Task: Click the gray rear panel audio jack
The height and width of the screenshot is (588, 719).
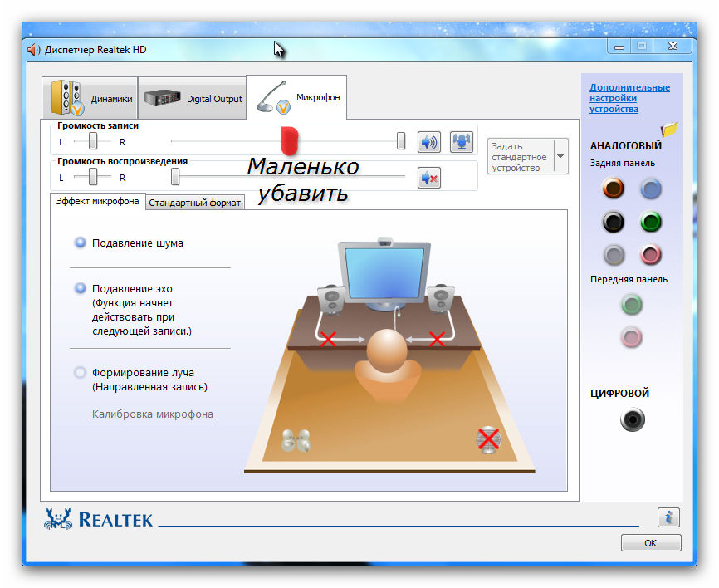Action: point(614,255)
